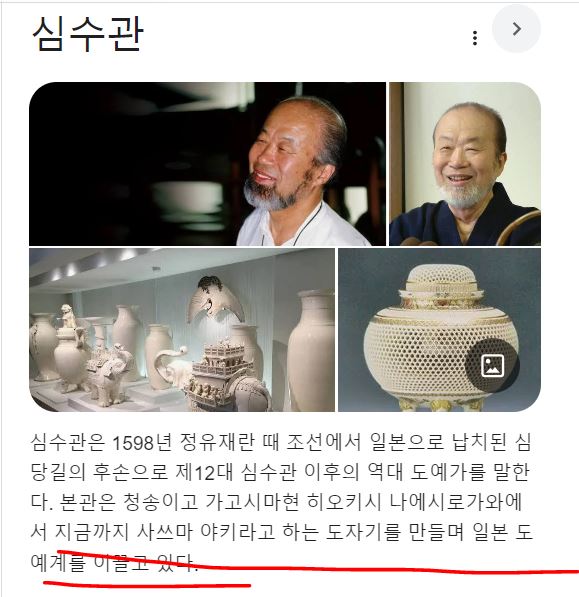Click the tall white vase at right
Image resolution: width=579 pixels, height=597 pixels.
[310, 350]
